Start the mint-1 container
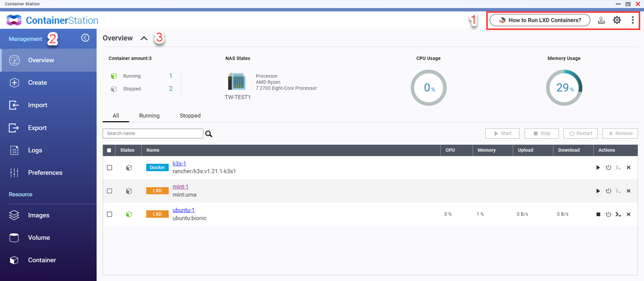This screenshot has width=644, height=281. tap(598, 191)
